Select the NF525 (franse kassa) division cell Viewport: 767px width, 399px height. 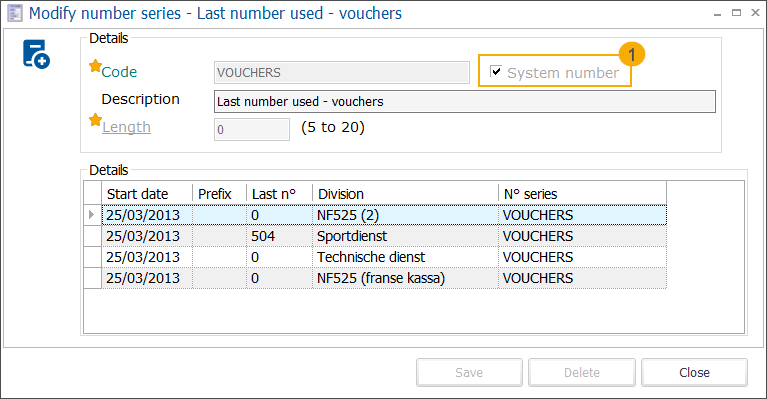coord(406,278)
